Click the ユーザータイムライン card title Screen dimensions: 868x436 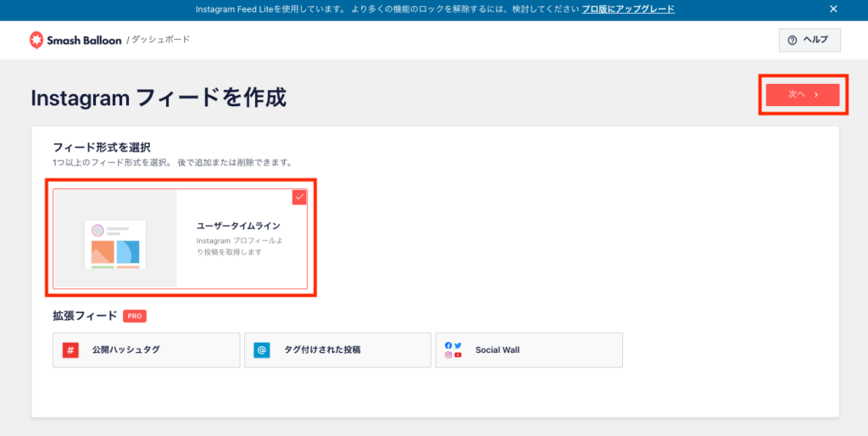click(238, 226)
